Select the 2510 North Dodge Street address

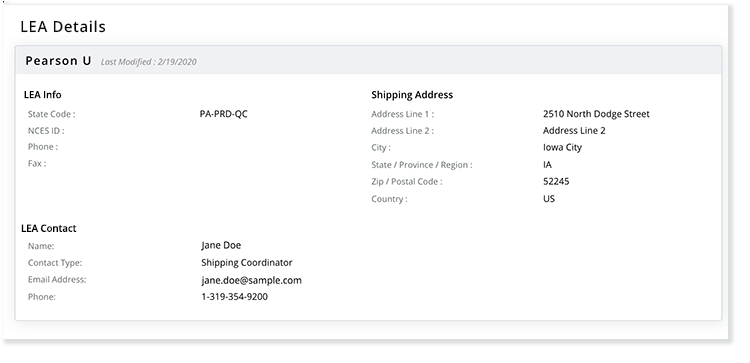click(596, 114)
